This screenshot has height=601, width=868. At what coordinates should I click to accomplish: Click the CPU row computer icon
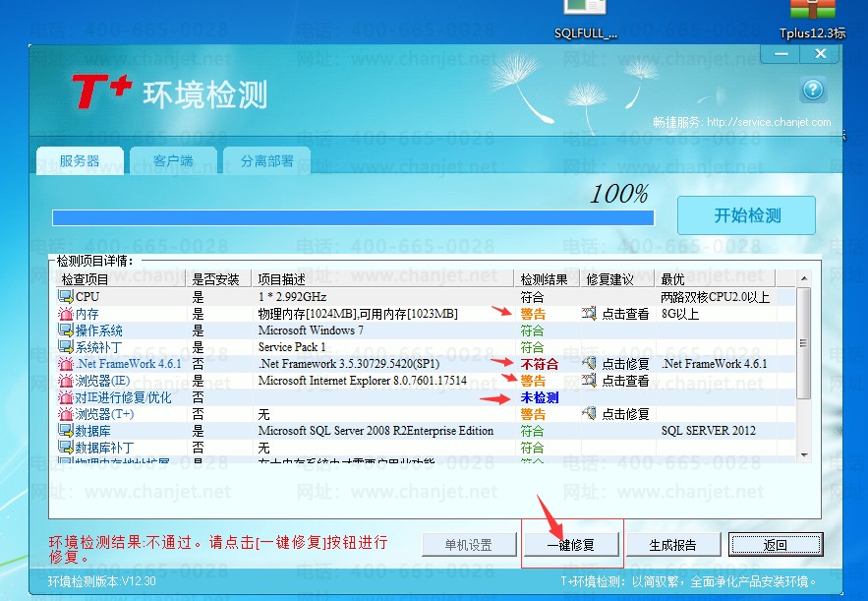click(x=65, y=296)
